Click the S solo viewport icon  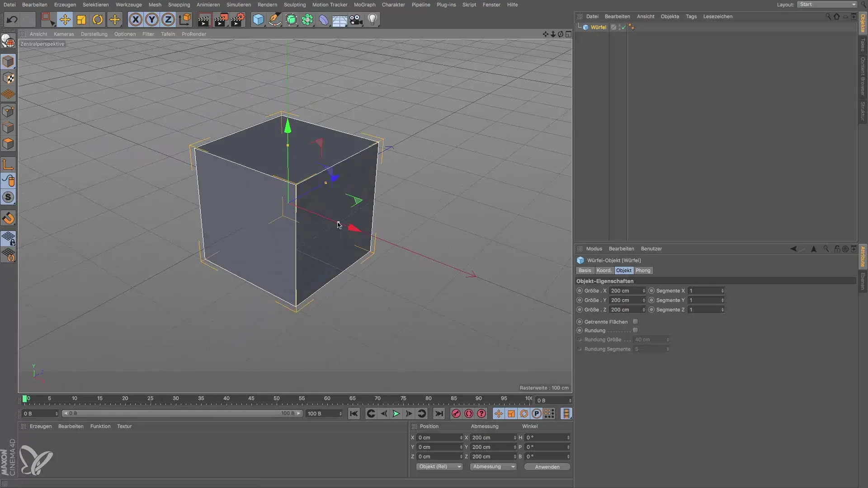tap(8, 197)
